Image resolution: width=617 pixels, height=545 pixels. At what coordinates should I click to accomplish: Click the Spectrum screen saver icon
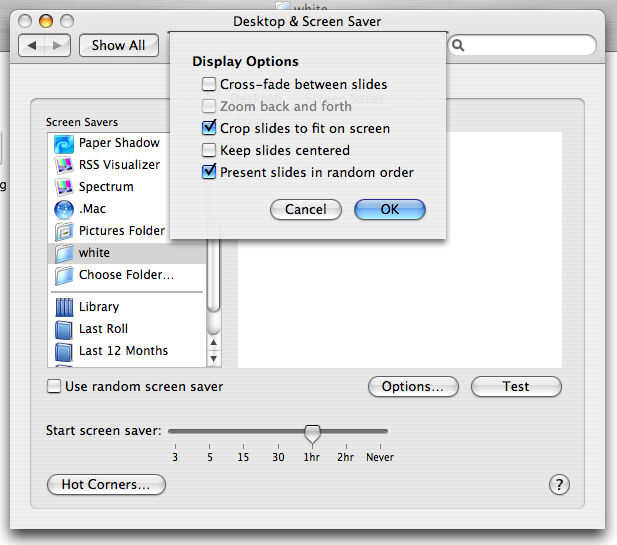pyautogui.click(x=64, y=187)
